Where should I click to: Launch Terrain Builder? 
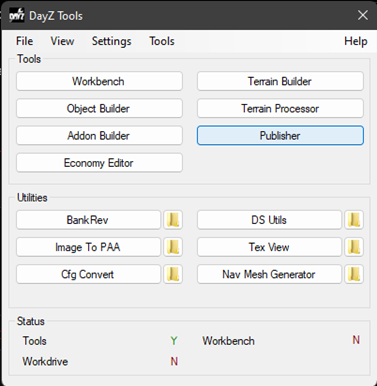[280, 81]
